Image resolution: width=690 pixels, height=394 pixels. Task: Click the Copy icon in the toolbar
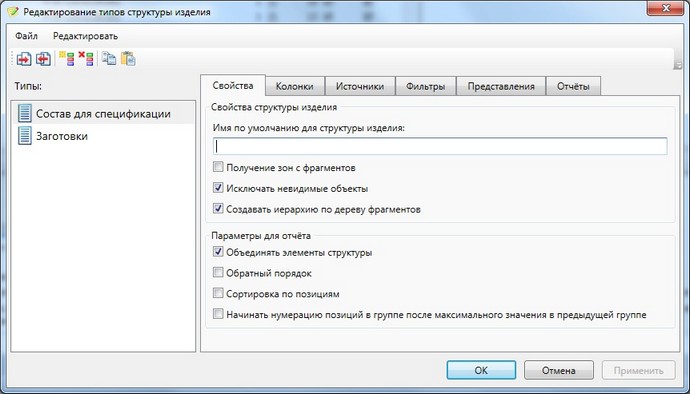tap(109, 59)
